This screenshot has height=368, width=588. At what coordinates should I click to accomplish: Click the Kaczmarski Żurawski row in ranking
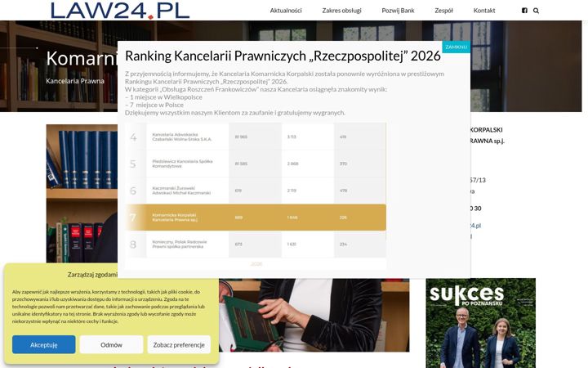point(256,191)
